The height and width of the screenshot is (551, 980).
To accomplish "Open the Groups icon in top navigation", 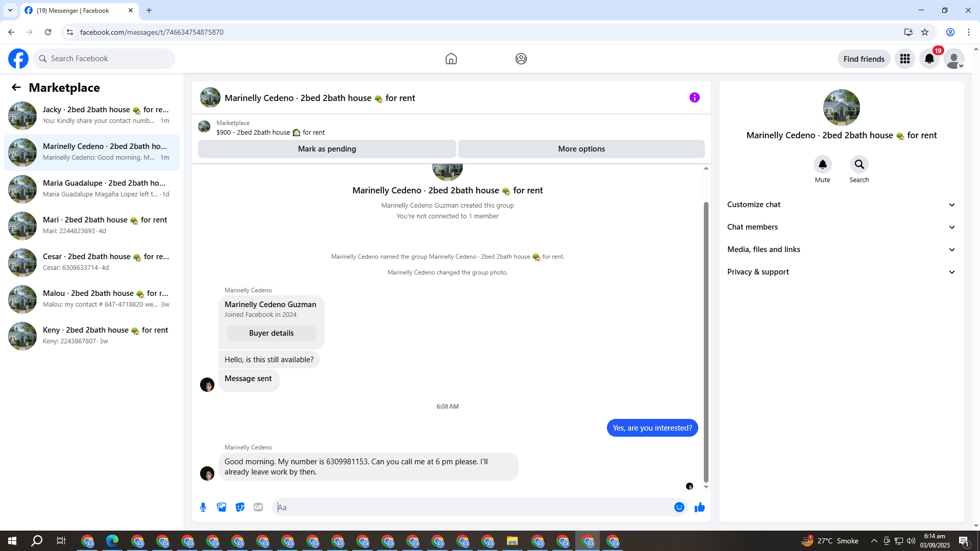I will tap(521, 59).
